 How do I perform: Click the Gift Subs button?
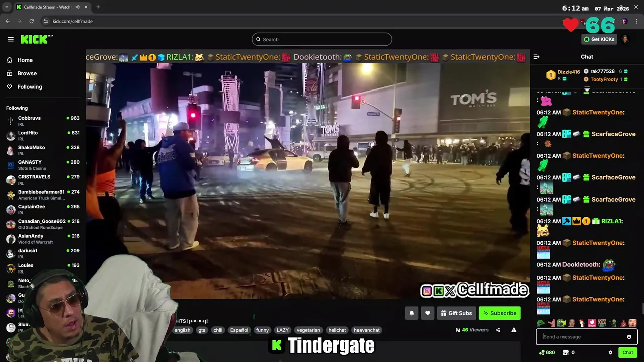(x=456, y=313)
